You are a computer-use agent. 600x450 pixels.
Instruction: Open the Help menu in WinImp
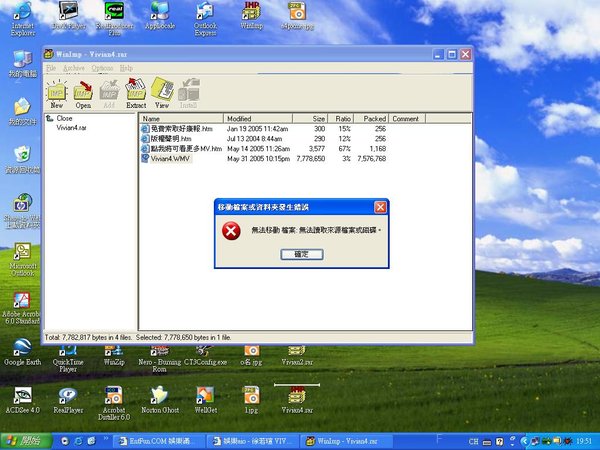126,68
